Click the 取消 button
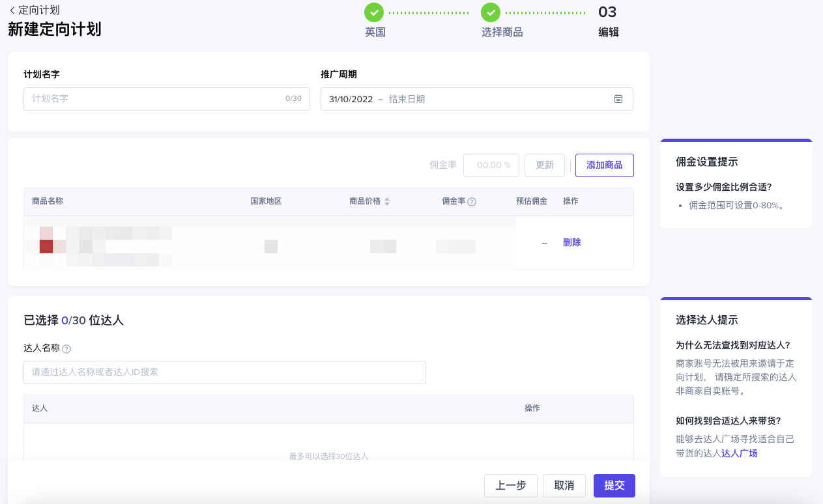Viewport: 823px width, 504px height. [x=564, y=485]
